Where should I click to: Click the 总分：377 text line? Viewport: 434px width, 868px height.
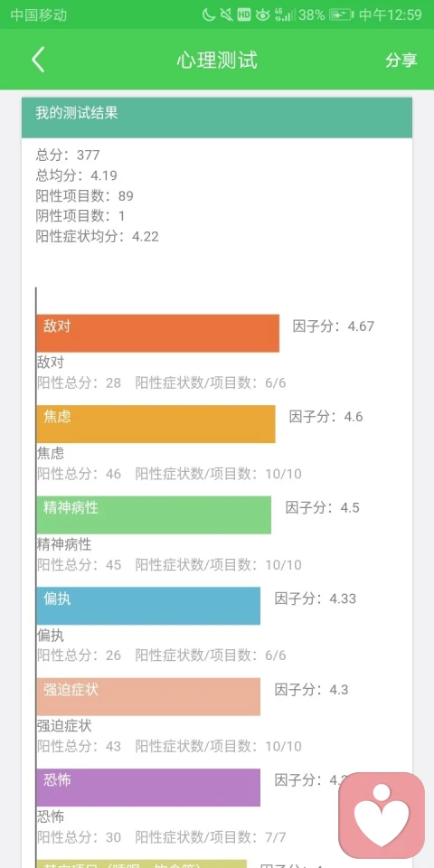68,155
